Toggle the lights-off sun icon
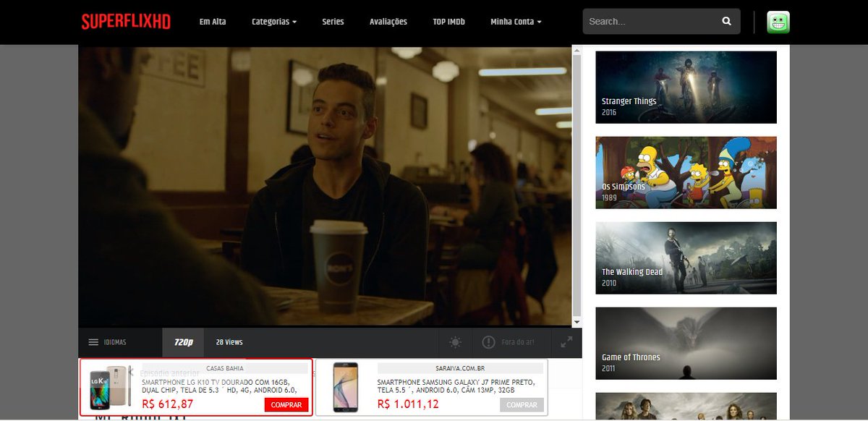868x421 pixels. 455,342
